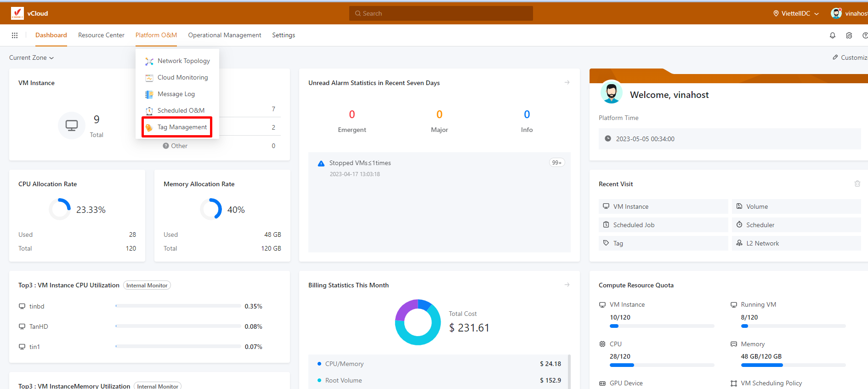Screen dimensions: 868x389
Task: Click the top Search field
Action: click(x=441, y=13)
